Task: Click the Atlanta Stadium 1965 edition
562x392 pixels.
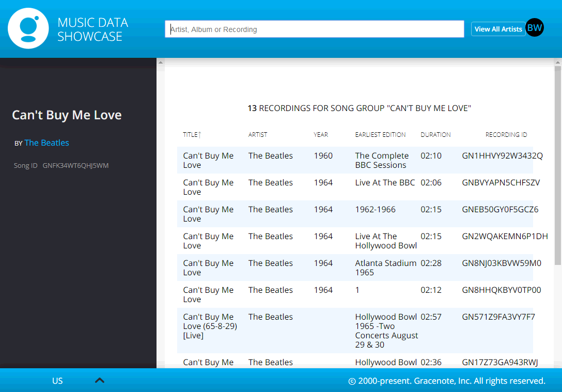Action: (x=385, y=268)
